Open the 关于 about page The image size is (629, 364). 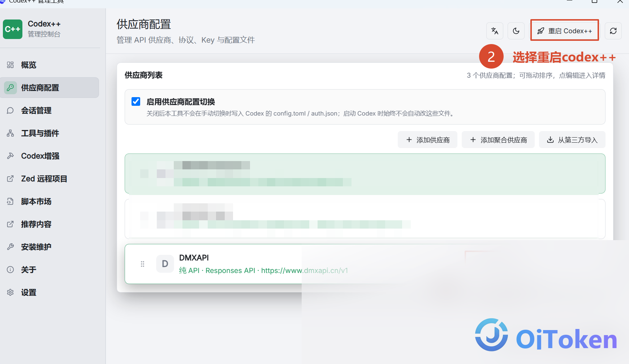click(49, 270)
